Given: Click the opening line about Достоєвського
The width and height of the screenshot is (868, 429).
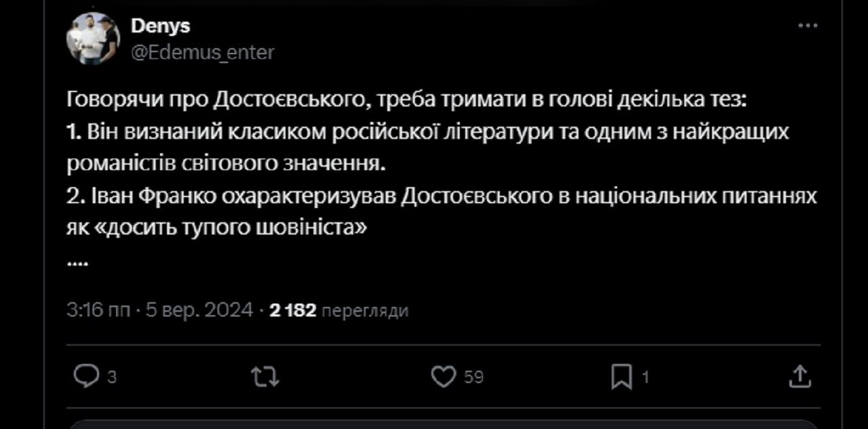Looking at the screenshot, I should pyautogui.click(x=407, y=101).
